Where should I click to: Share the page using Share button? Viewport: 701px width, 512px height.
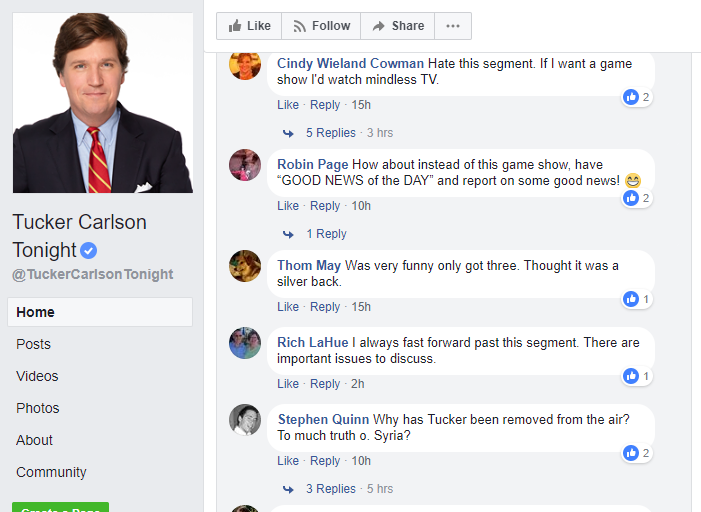pyautogui.click(x=397, y=26)
